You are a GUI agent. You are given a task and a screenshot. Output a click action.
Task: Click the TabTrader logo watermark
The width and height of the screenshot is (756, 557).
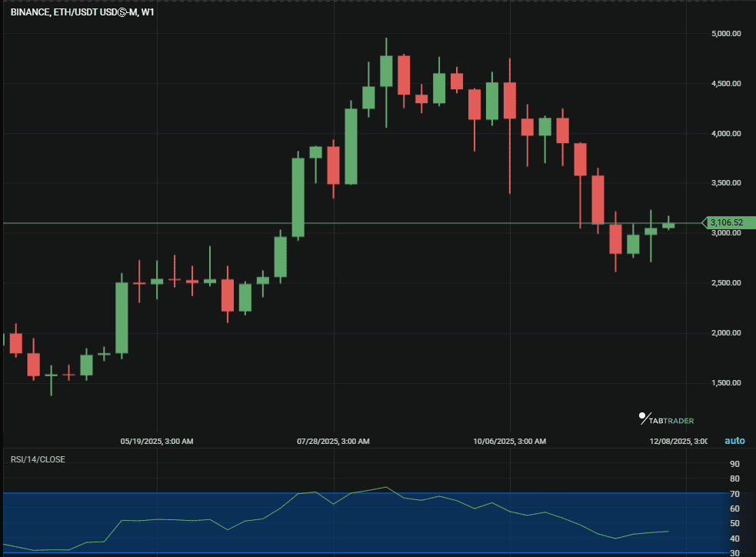click(664, 419)
